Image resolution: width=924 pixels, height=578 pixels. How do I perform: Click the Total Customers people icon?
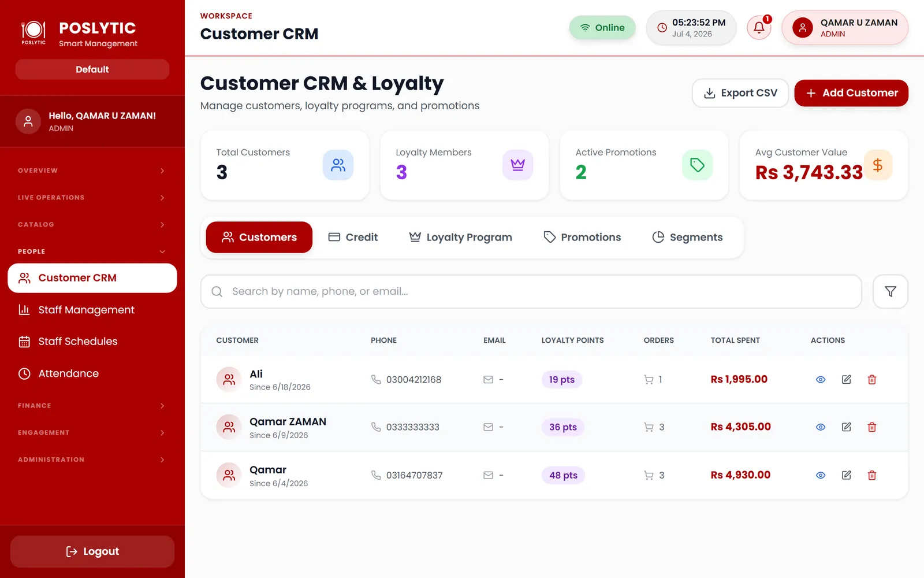point(338,165)
